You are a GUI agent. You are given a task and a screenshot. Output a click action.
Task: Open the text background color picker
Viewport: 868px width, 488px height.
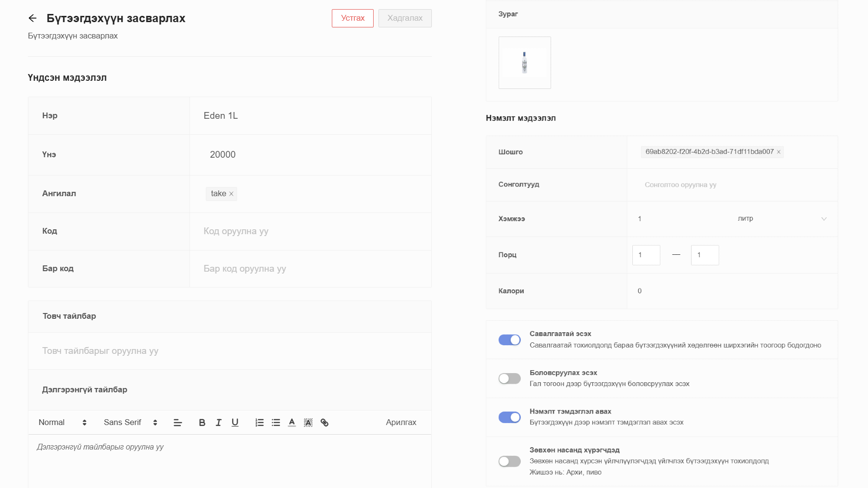308,423
